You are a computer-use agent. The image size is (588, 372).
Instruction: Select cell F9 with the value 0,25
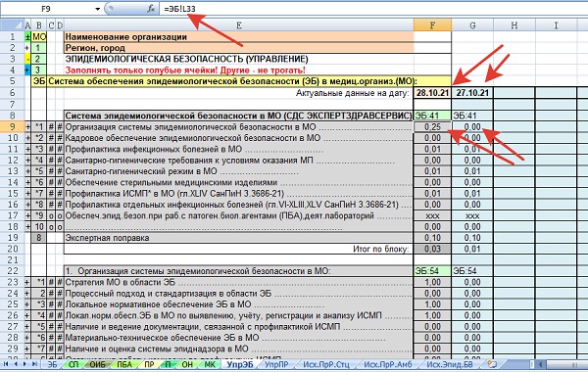point(432,127)
